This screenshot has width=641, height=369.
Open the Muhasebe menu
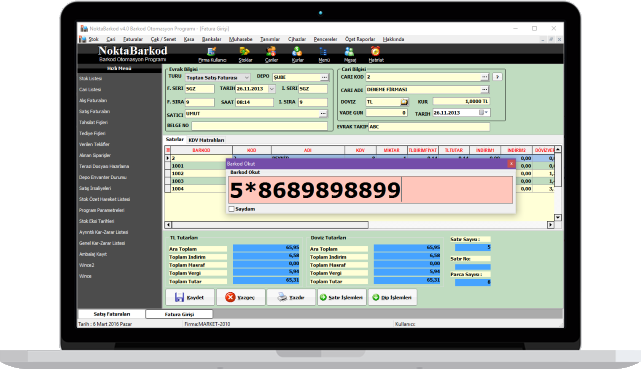tap(240, 39)
